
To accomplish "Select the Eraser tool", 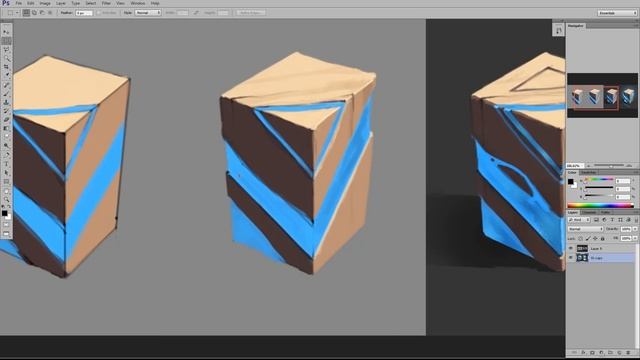I will (6, 120).
